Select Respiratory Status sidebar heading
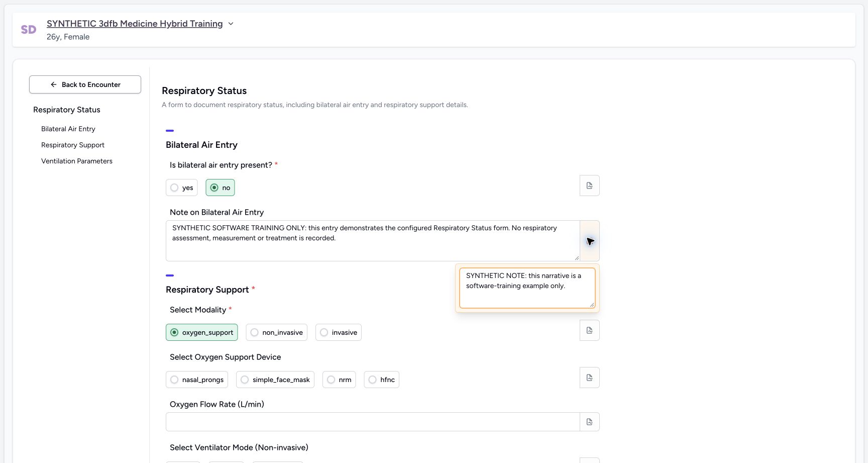Image resolution: width=868 pixels, height=463 pixels. pyautogui.click(x=67, y=110)
